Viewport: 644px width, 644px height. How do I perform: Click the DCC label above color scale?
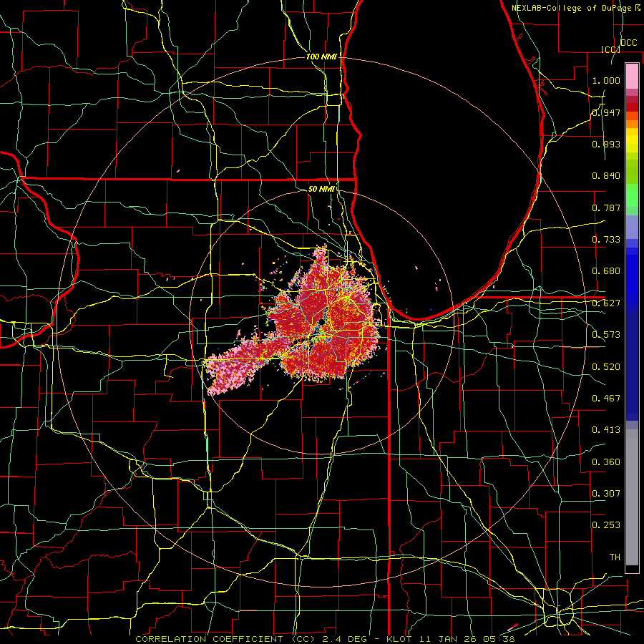628,43
